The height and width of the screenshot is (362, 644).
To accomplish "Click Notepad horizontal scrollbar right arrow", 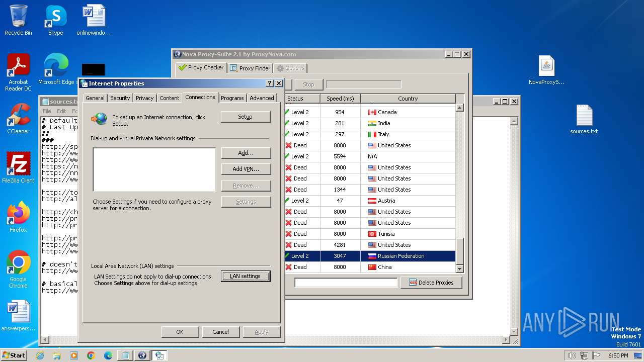I will point(506,340).
